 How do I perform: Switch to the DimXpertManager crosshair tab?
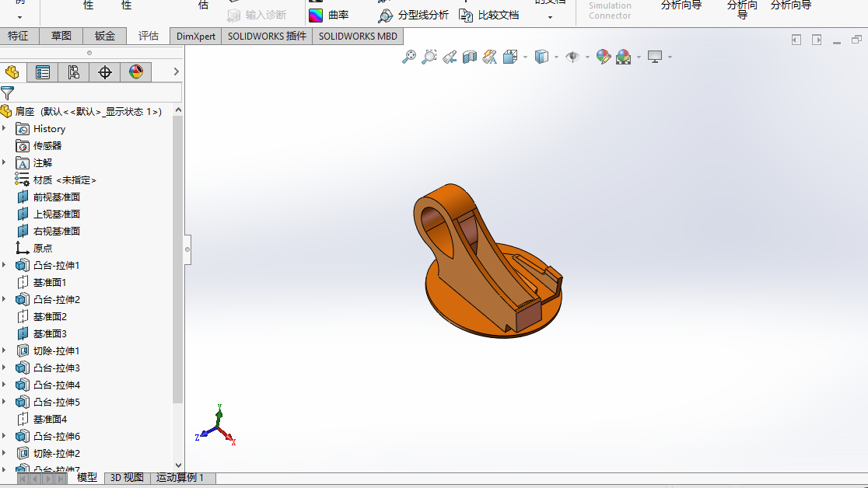(105, 72)
